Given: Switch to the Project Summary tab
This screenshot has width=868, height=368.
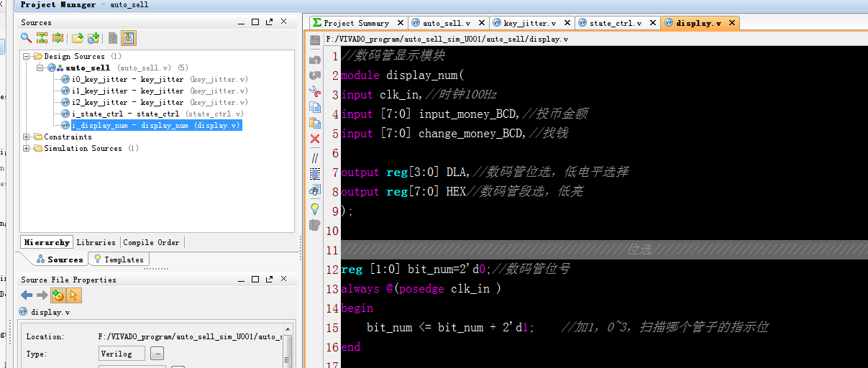Looking at the screenshot, I should (355, 23).
